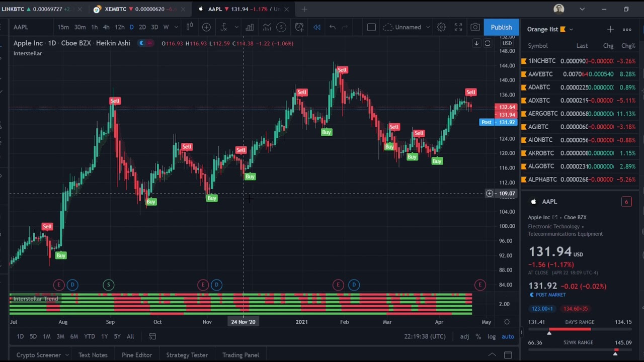
Task: Expand the time interval dropdown after W
Action: (176, 27)
